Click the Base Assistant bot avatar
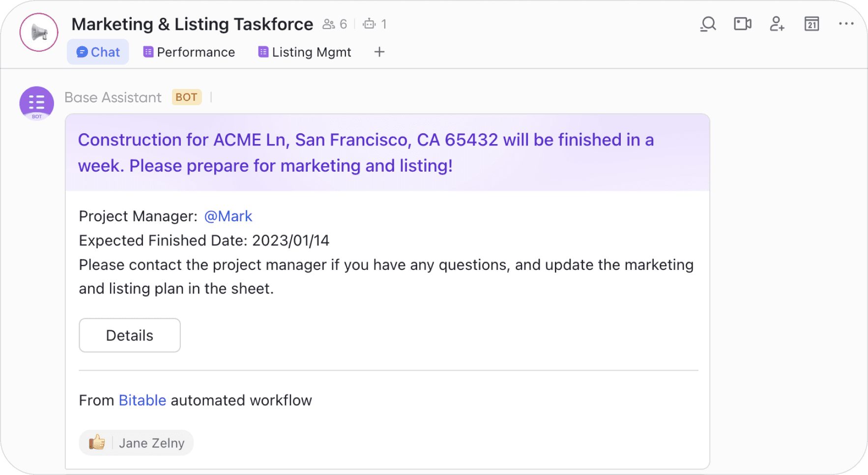This screenshot has height=475, width=868. coord(37,103)
